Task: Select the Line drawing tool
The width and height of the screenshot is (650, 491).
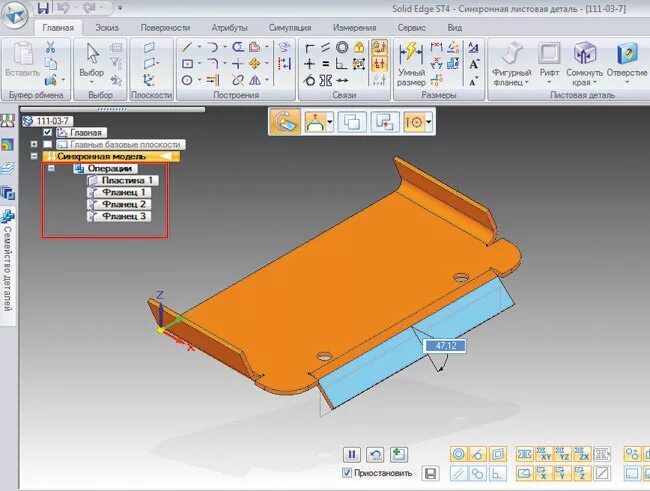Action: (x=187, y=47)
